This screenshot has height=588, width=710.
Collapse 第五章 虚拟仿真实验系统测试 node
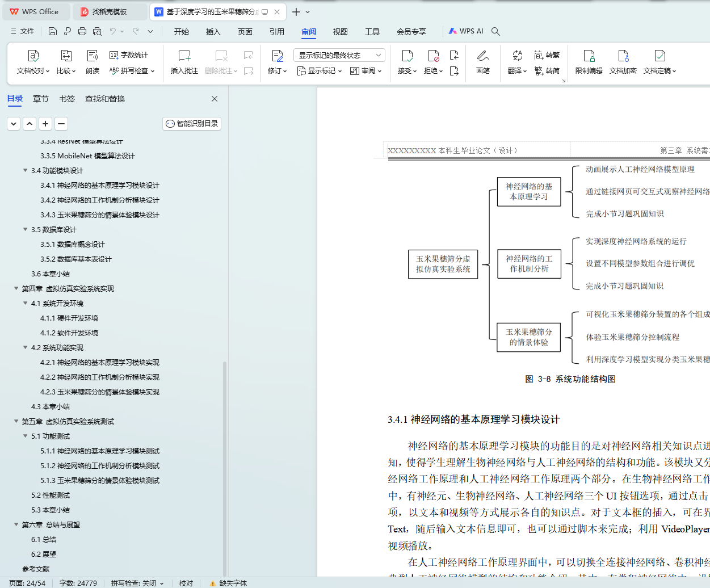point(16,421)
